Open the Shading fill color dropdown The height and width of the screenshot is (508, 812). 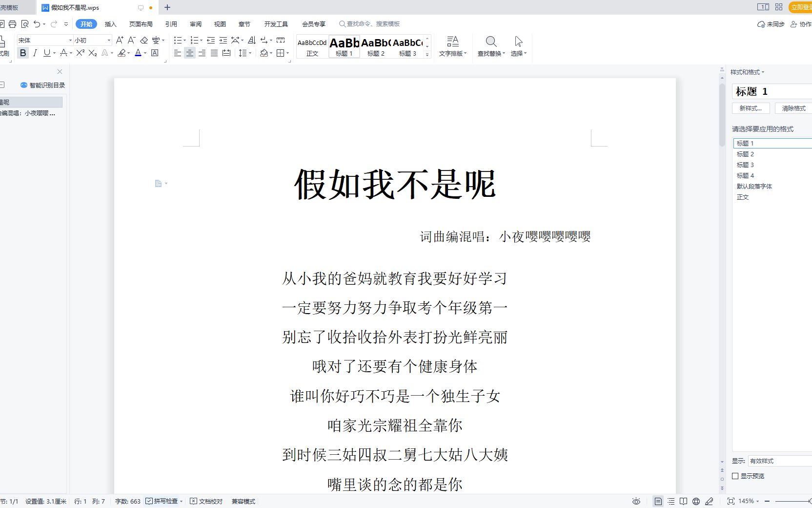click(x=271, y=53)
